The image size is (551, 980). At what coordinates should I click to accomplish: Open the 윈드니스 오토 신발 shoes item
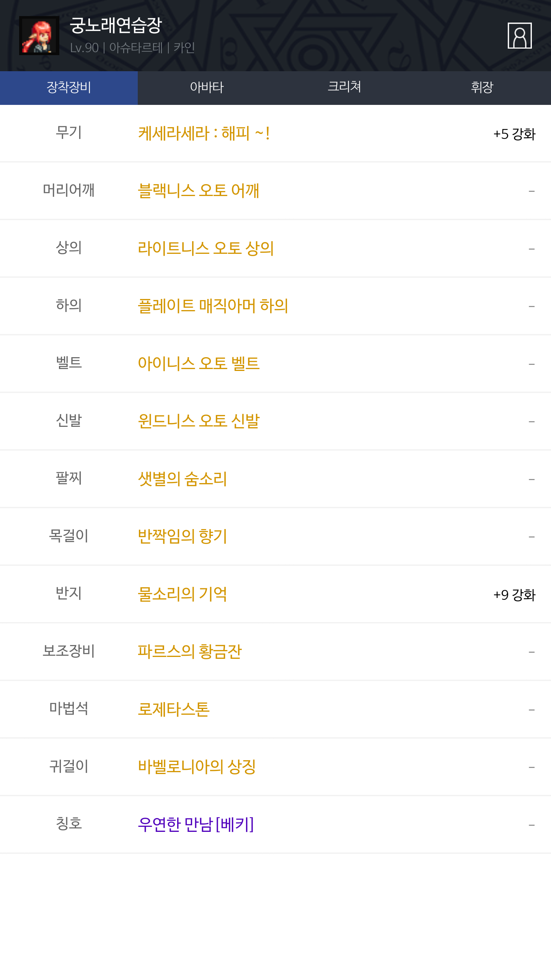point(199,421)
